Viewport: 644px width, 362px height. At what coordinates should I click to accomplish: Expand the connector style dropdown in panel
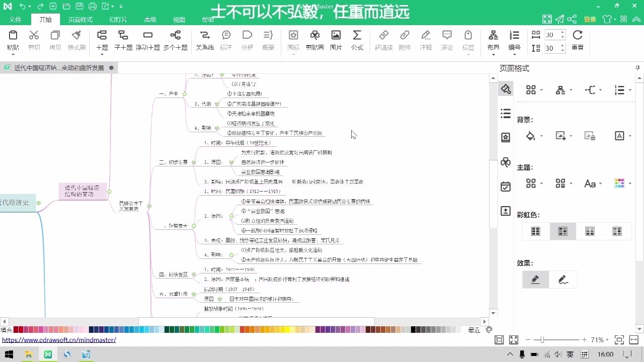(593, 90)
